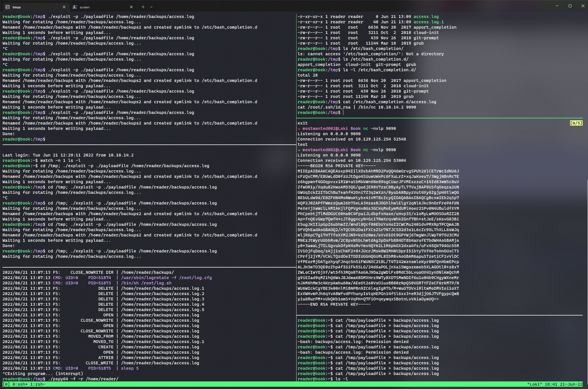Click the yellow [0/5] pane indicator
Viewport: 588px width, 389px height.
click(x=576, y=123)
